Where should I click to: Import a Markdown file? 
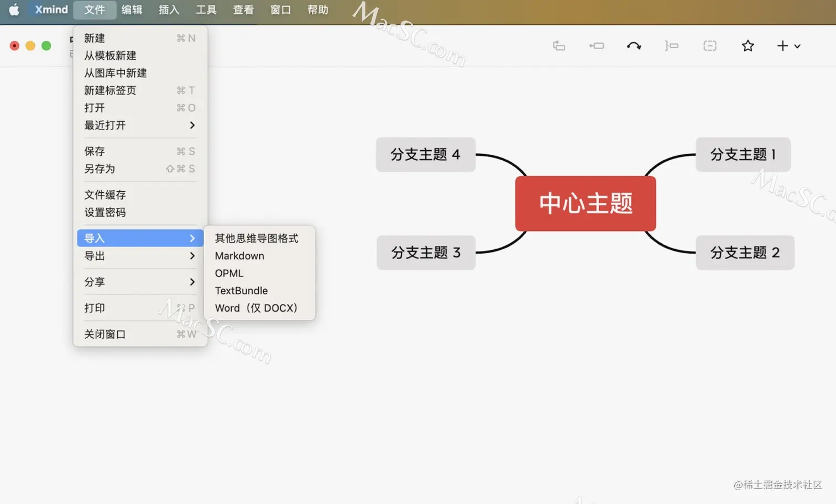259,256
